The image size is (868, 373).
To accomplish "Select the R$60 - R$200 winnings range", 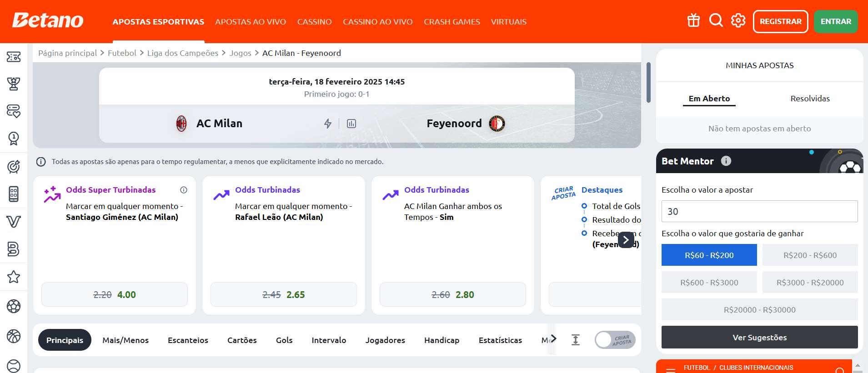I will [709, 255].
